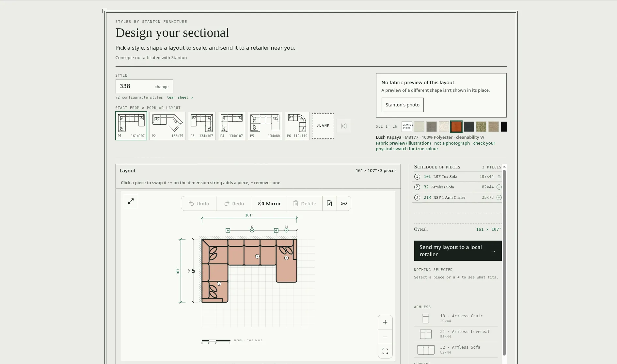Add a piece before the 82 segment
617x364 pixels.
pyautogui.click(x=228, y=230)
